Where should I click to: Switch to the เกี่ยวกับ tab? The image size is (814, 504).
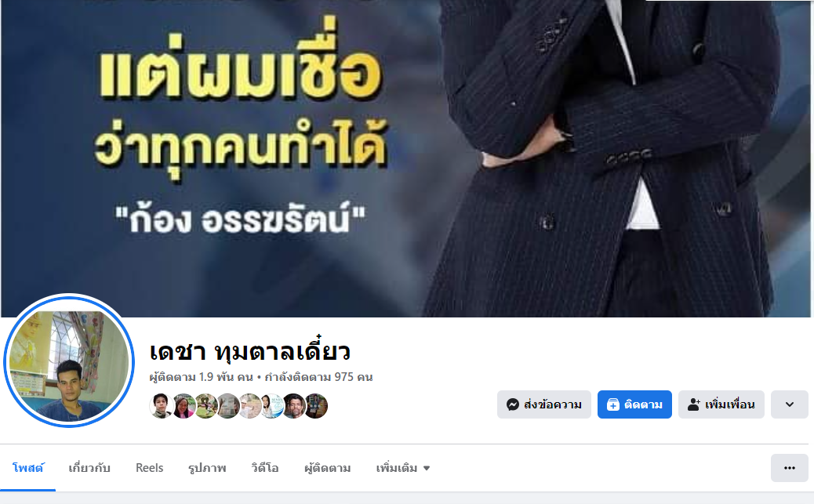pos(89,468)
